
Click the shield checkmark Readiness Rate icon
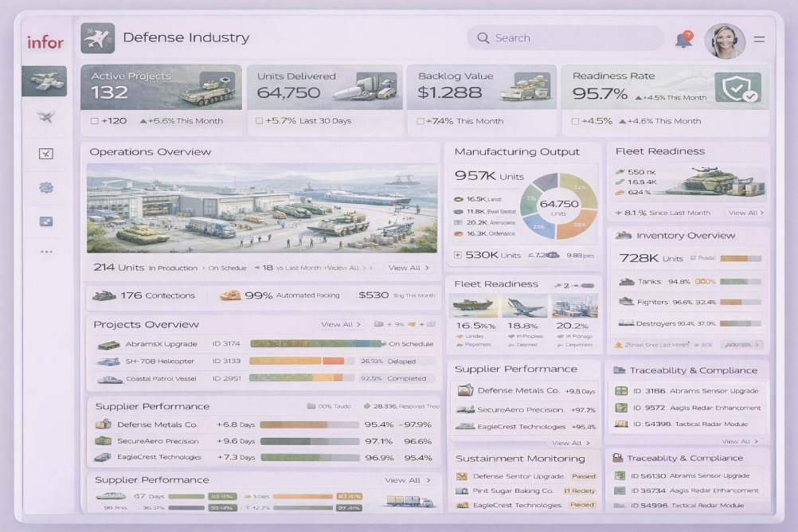pyautogui.click(x=737, y=88)
